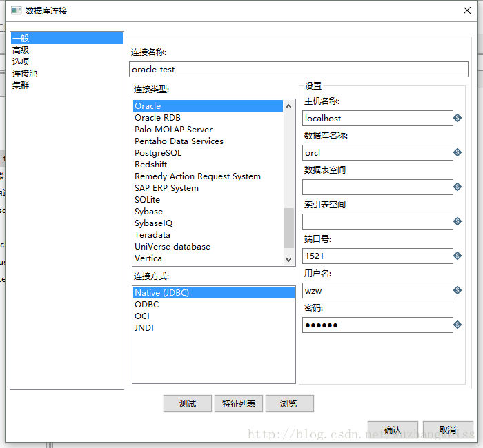Click the connection type scrollbar thumb
Screen dimensions: 483x448
pos(288,228)
